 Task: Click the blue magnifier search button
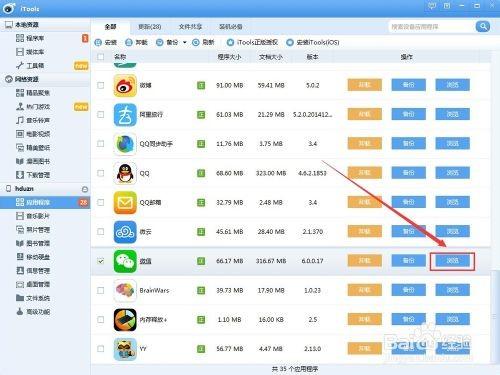tap(483, 26)
